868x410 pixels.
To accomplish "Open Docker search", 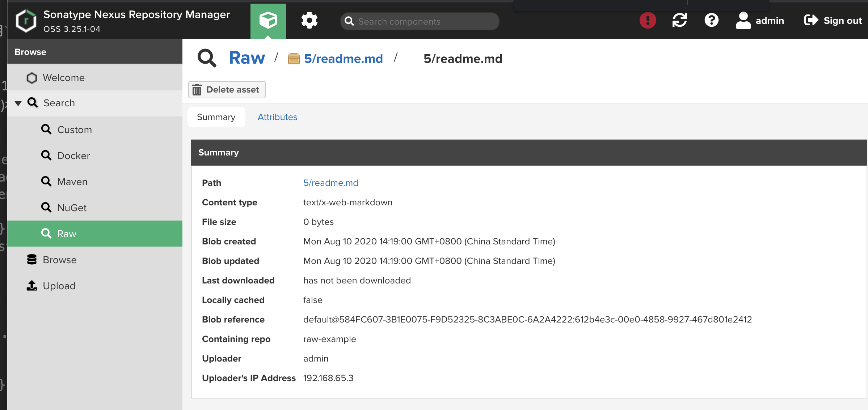I will (x=95, y=155).
